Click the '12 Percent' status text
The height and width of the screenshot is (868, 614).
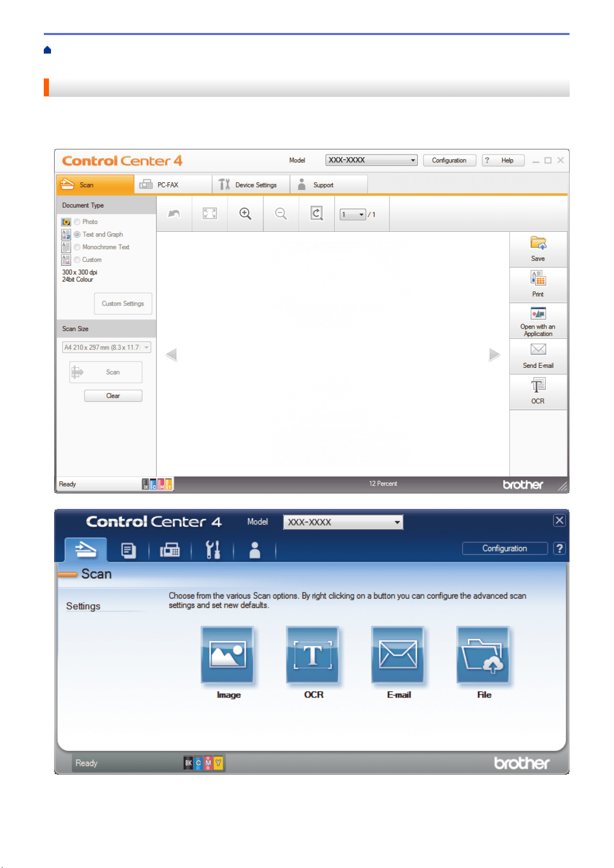click(383, 484)
